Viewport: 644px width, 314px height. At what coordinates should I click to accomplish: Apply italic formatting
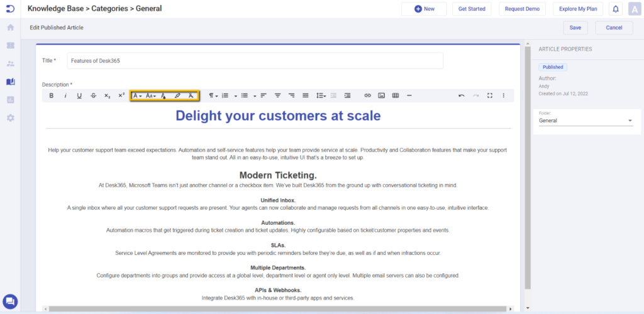pyautogui.click(x=65, y=95)
